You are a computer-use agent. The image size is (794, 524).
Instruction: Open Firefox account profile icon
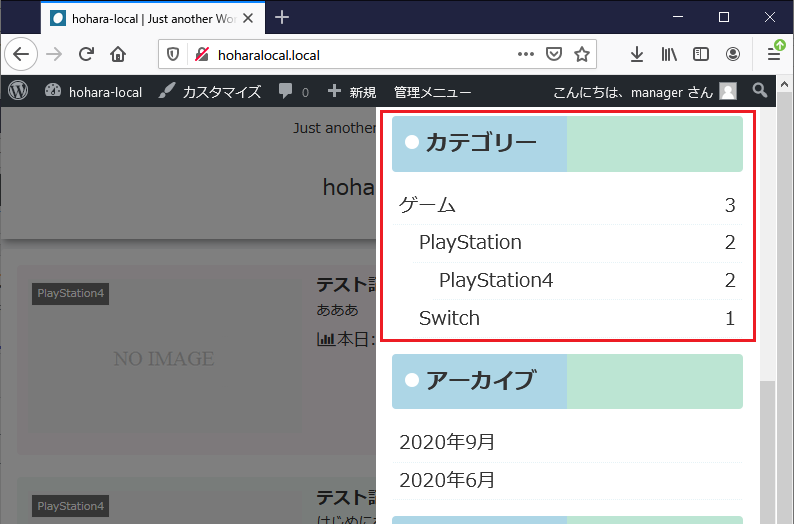point(733,55)
